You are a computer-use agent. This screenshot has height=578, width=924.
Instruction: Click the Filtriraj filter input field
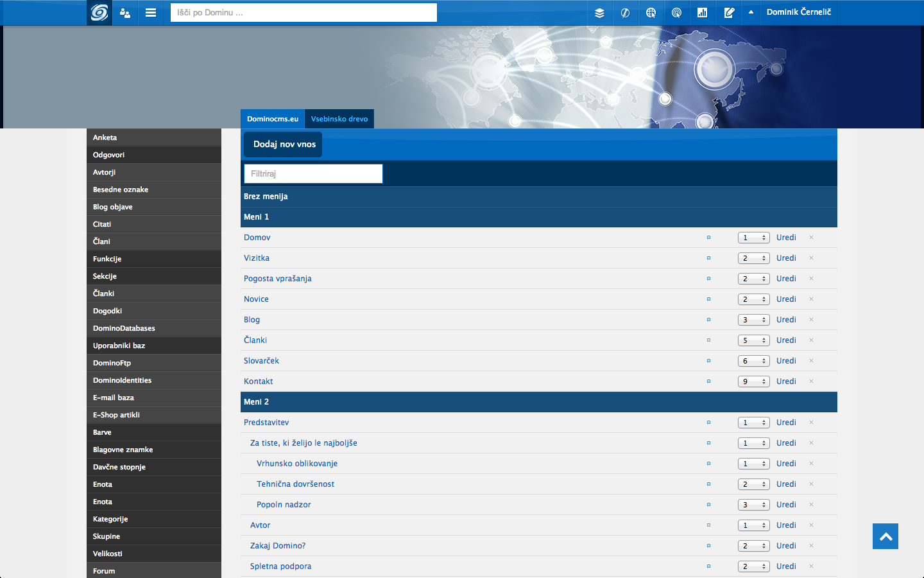pos(313,174)
